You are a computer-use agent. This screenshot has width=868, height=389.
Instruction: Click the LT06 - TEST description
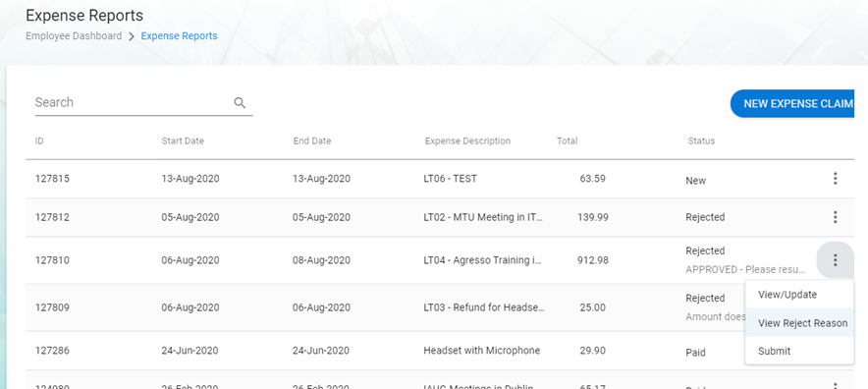450,179
